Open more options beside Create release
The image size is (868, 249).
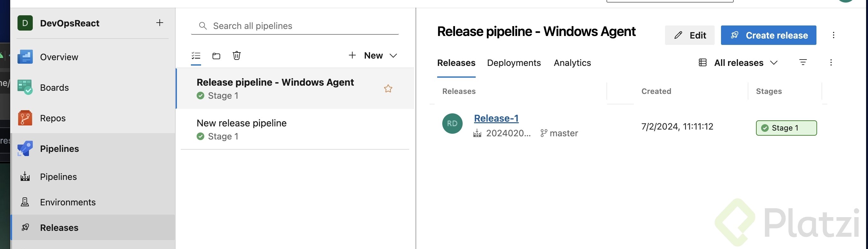(833, 35)
